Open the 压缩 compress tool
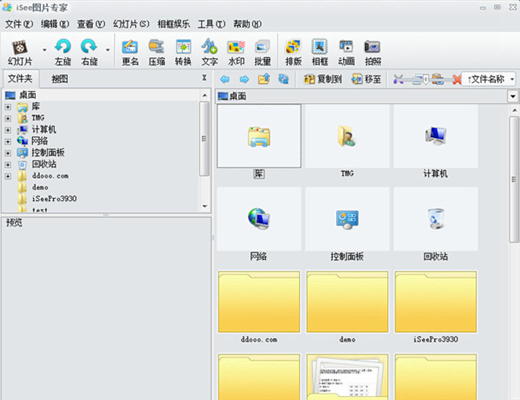 157,53
